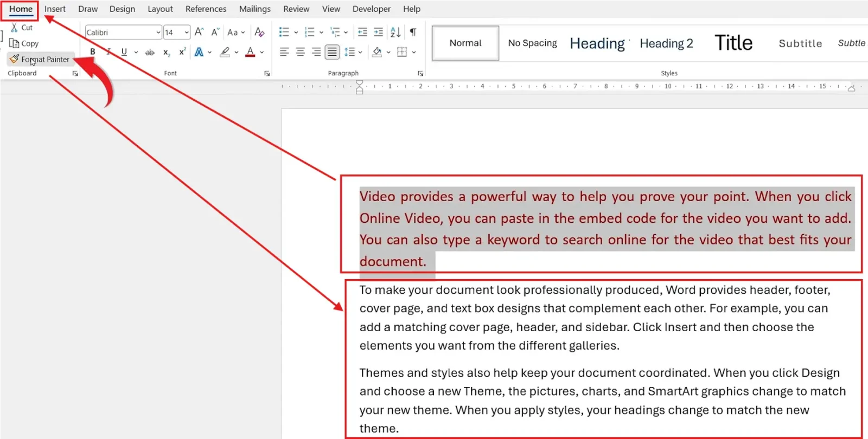Click in the paragraph starting 'Themes and styles'
Viewport: 868px width, 439px height.
[x=602, y=401]
